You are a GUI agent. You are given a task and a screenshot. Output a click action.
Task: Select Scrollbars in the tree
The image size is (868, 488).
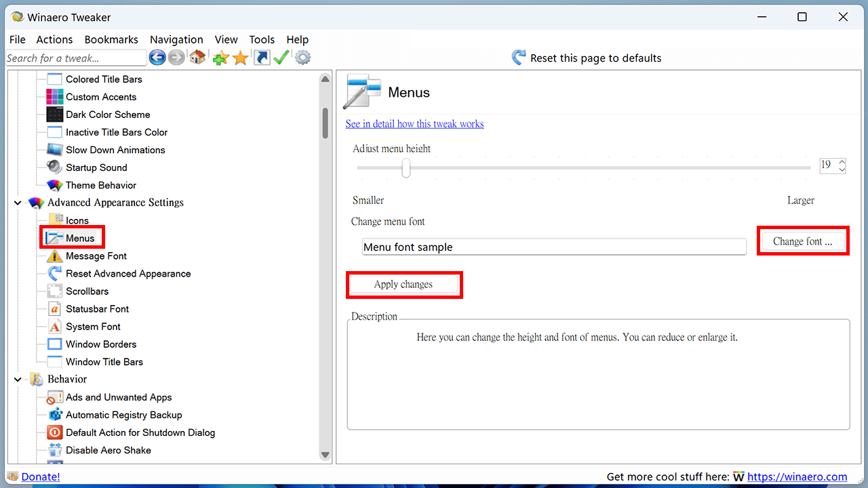[87, 291]
